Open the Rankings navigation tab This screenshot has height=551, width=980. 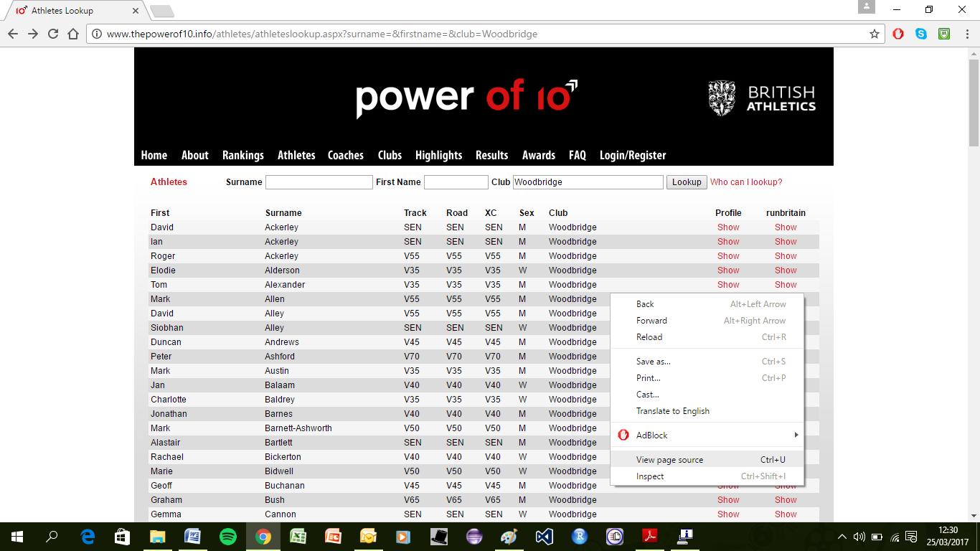click(x=242, y=155)
